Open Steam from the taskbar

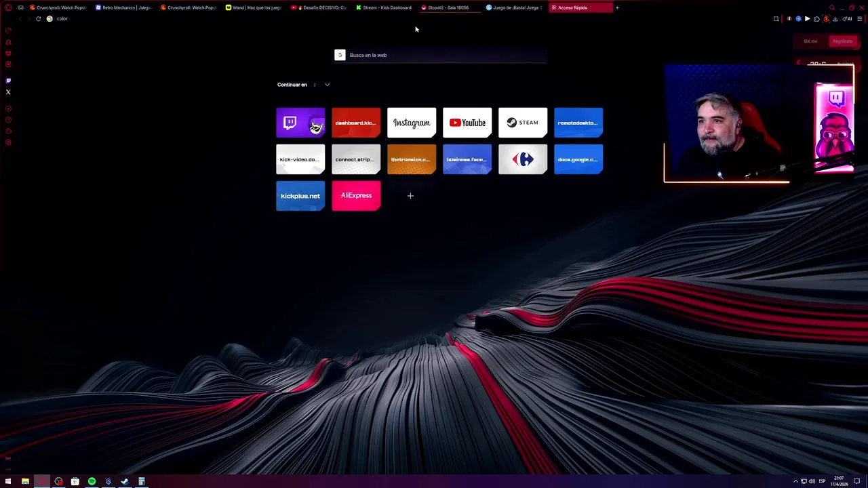pyautogui.click(x=125, y=481)
